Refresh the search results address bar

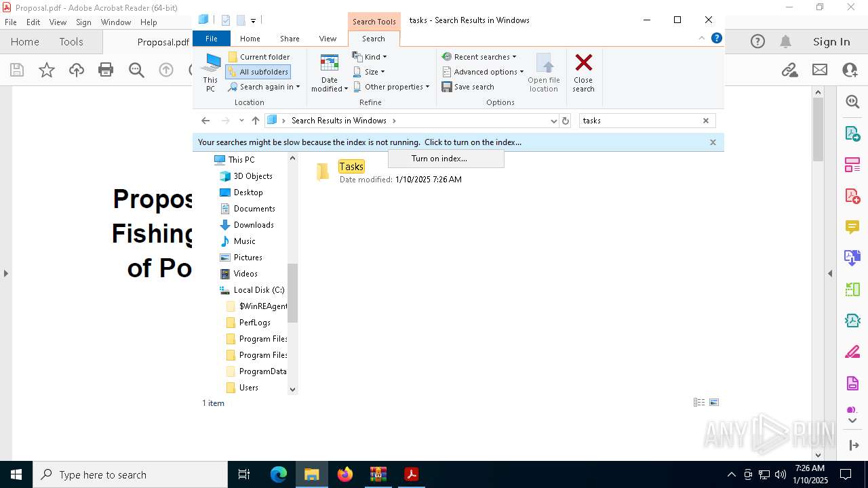[566, 121]
